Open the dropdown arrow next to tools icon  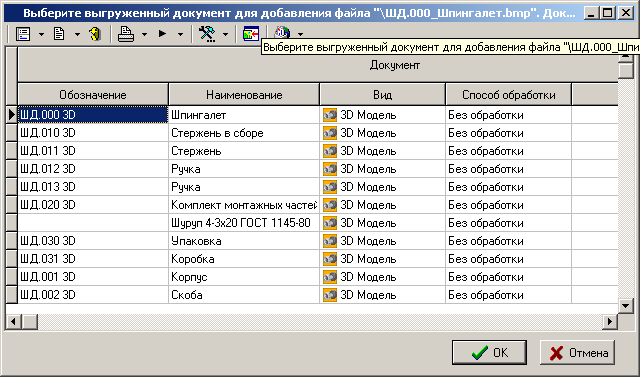click(x=225, y=35)
